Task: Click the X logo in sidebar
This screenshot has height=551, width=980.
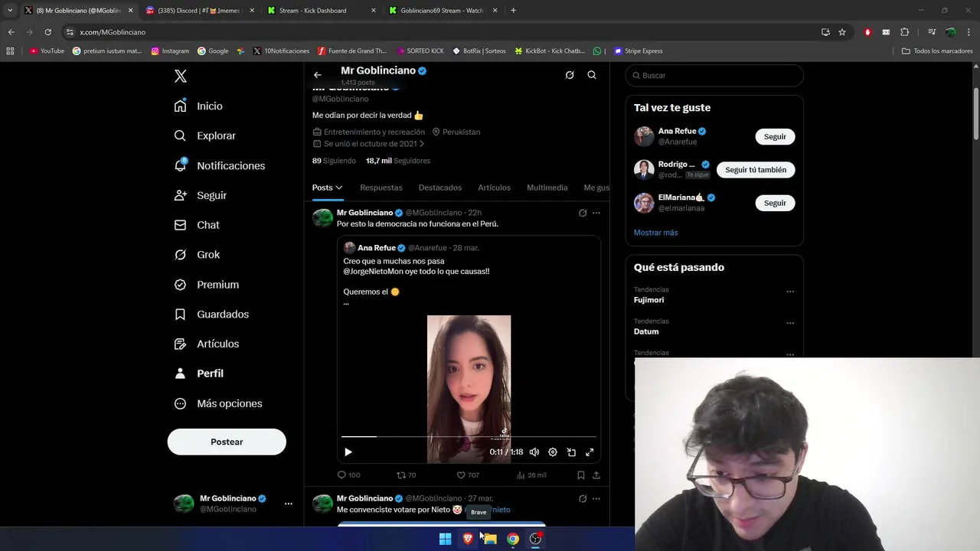Action: click(x=181, y=76)
